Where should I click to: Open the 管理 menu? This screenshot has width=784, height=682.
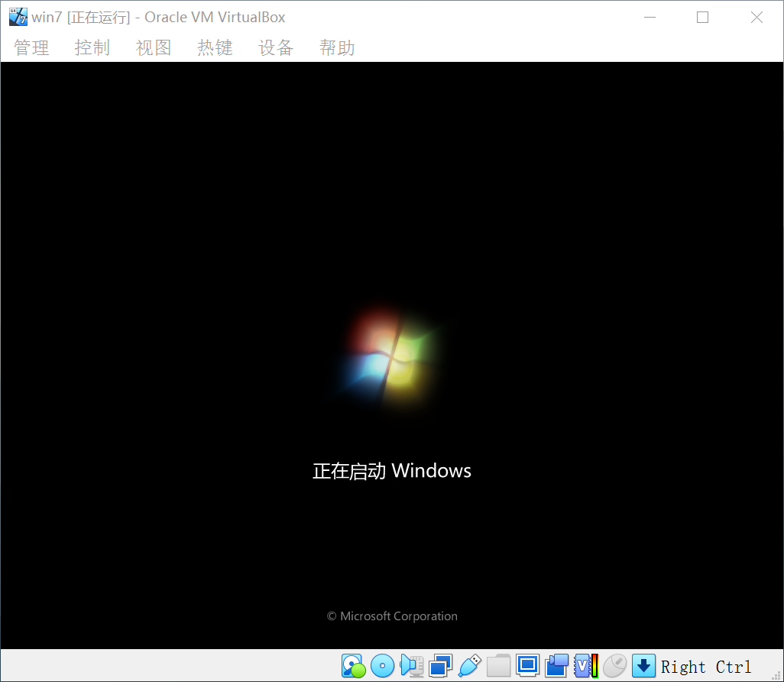[31, 47]
